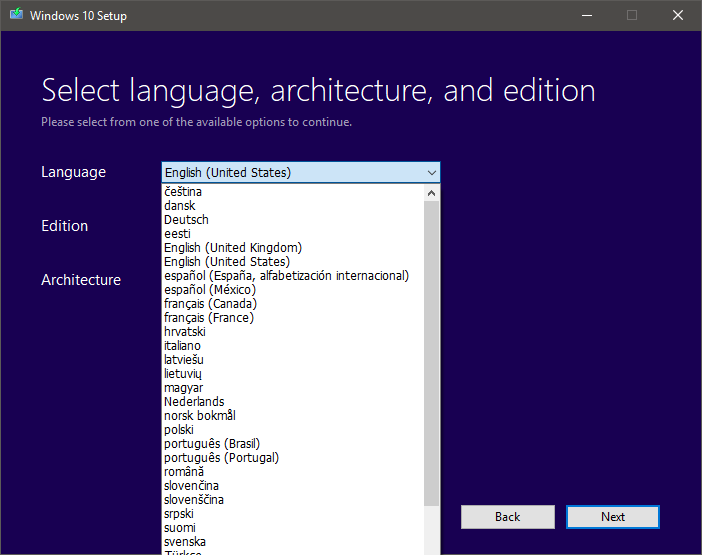Minimize the Windows 10 Setup window
The image size is (702, 555).
pos(587,15)
